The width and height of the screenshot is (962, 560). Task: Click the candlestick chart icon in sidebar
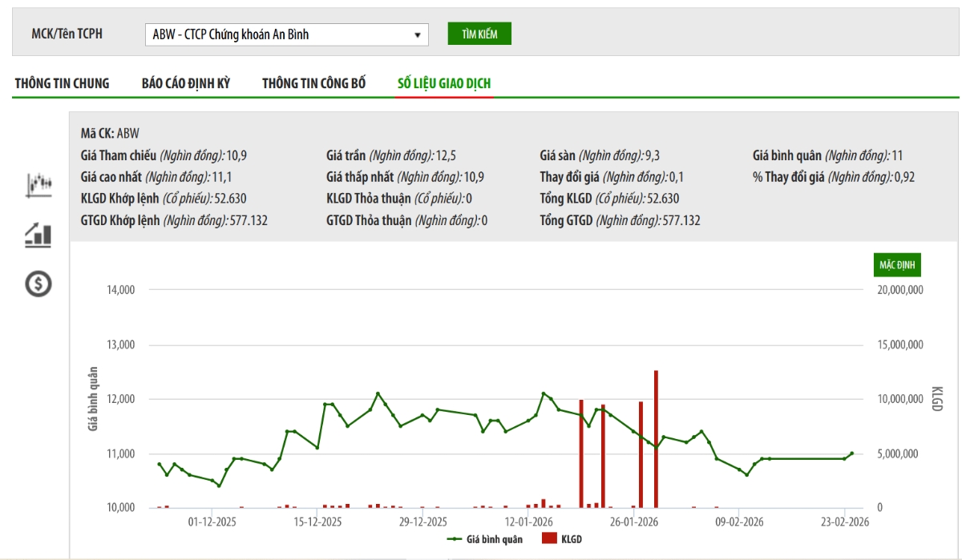(38, 185)
